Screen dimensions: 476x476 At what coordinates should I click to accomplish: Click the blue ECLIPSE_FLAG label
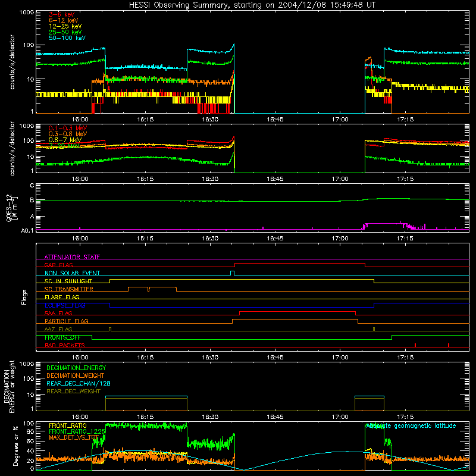(x=65, y=305)
